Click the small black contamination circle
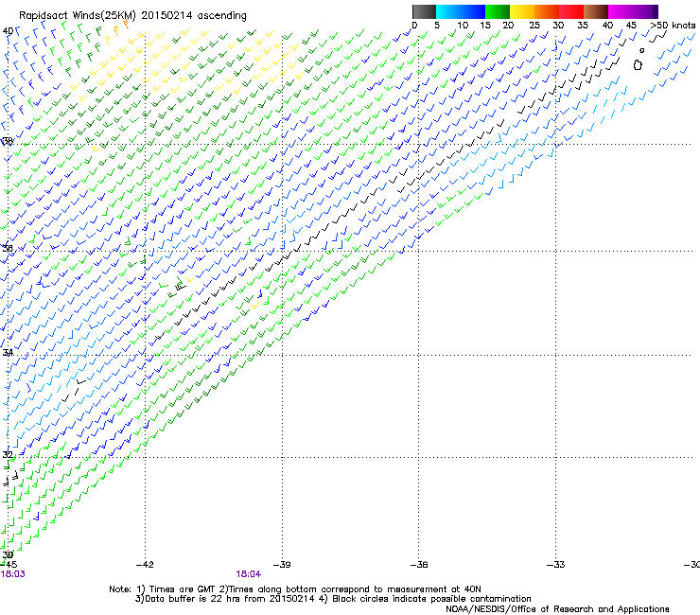 click(642, 50)
